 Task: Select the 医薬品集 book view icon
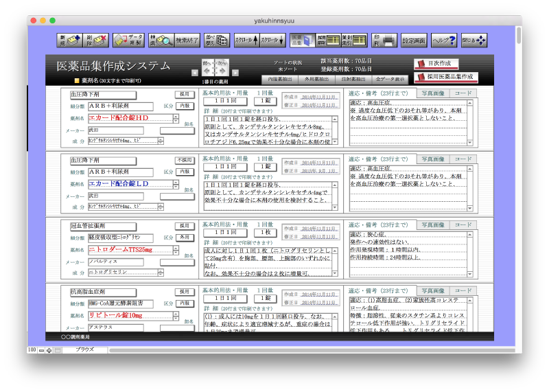tap(303, 41)
